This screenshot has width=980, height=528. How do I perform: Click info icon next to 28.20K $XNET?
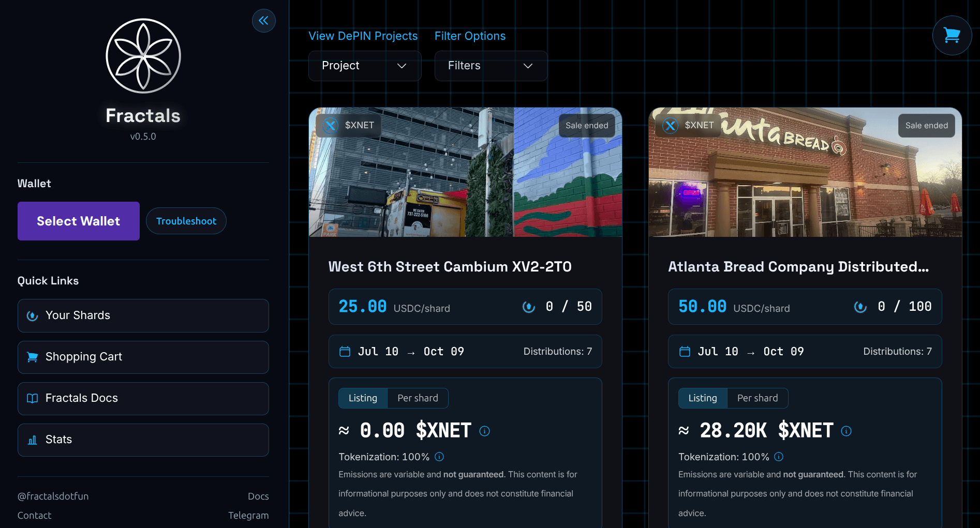[x=846, y=431]
